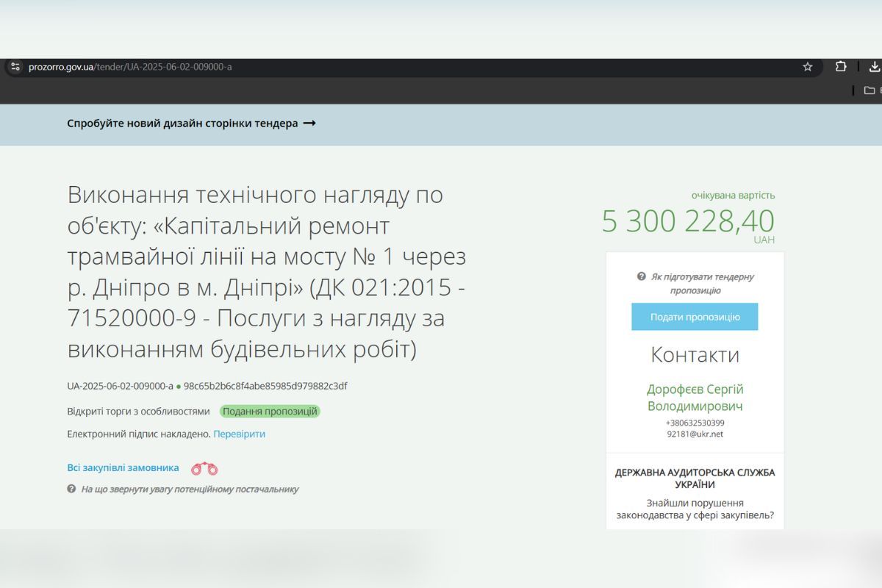Click question mark icon beside 'На що звернути увагу'
Image resolution: width=882 pixels, height=588 pixels.
point(71,489)
